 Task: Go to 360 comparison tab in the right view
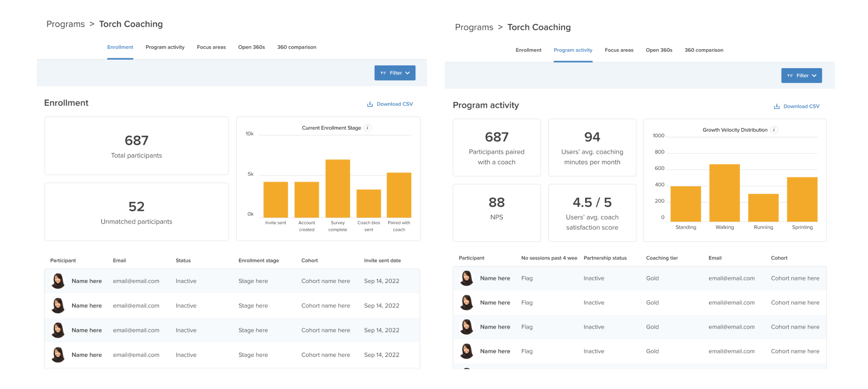pyautogui.click(x=704, y=50)
